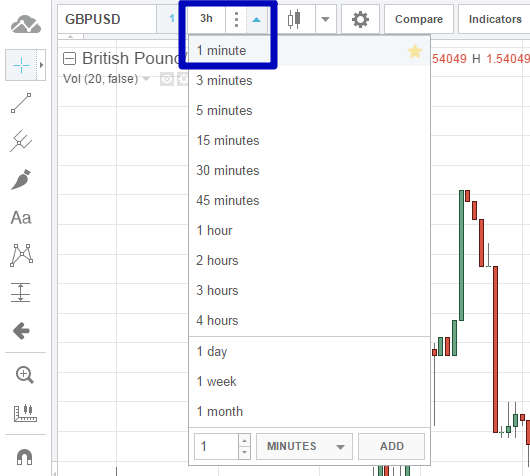
Task: Open the XABCD pattern tool
Action: pyautogui.click(x=22, y=255)
